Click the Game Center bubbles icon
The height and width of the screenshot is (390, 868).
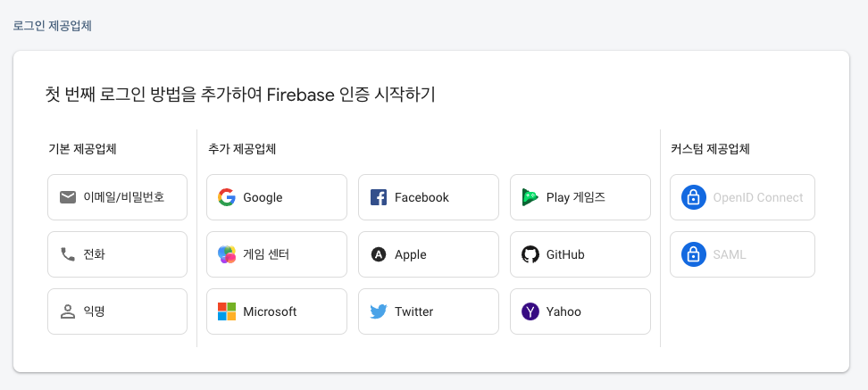coord(227,254)
